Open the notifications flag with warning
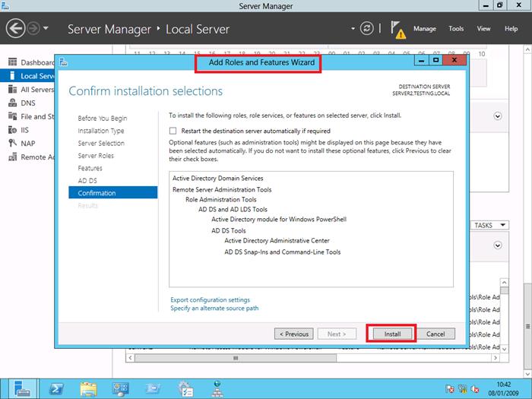The image size is (532, 399). point(397,30)
